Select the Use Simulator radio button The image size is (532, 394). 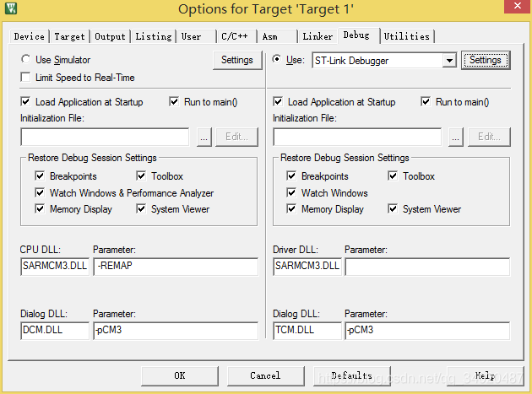pos(27,60)
